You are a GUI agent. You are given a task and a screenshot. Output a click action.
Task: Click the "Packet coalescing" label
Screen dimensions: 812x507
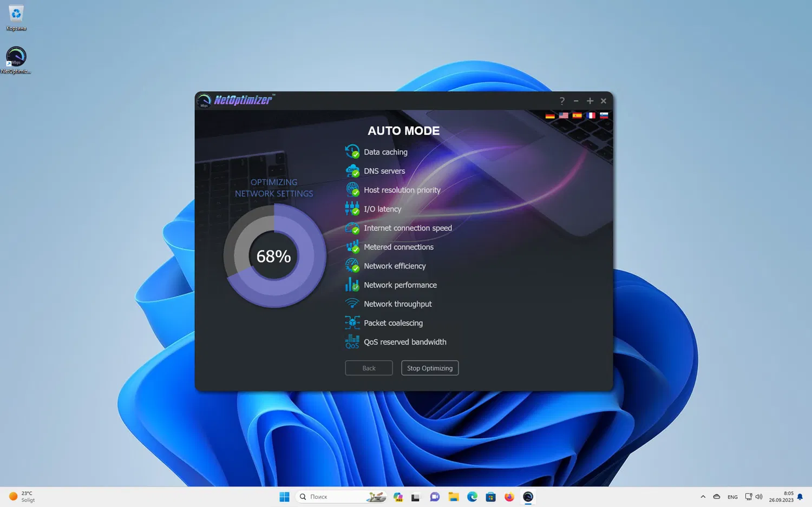pos(393,323)
